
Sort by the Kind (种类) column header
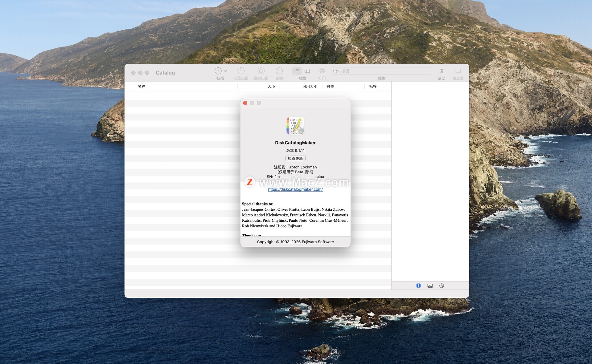click(331, 87)
